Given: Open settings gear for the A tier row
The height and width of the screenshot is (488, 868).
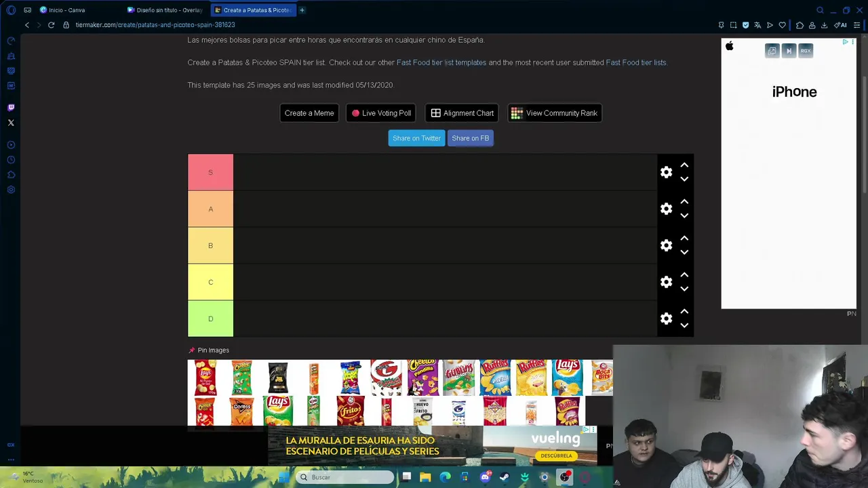Looking at the screenshot, I should (x=666, y=209).
